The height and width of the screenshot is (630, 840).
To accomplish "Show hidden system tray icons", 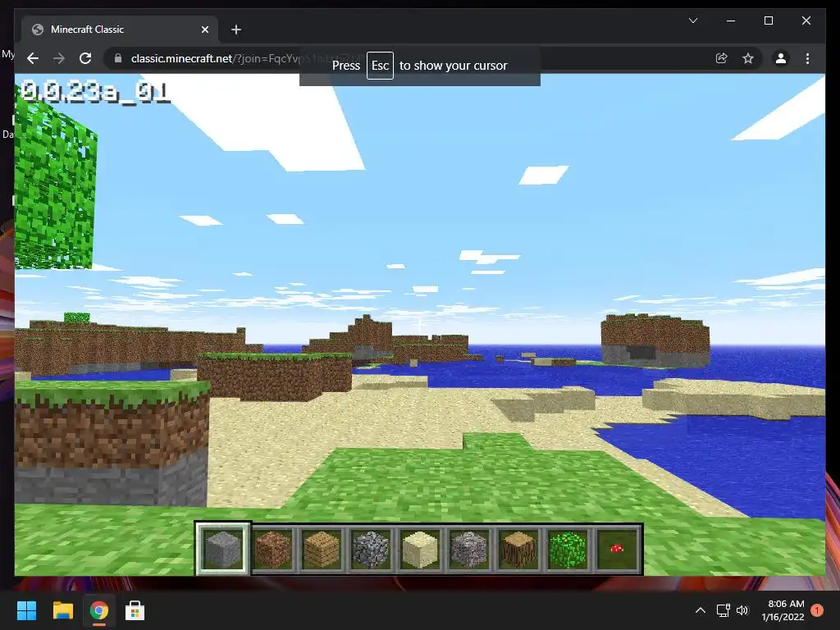I will 701,610.
